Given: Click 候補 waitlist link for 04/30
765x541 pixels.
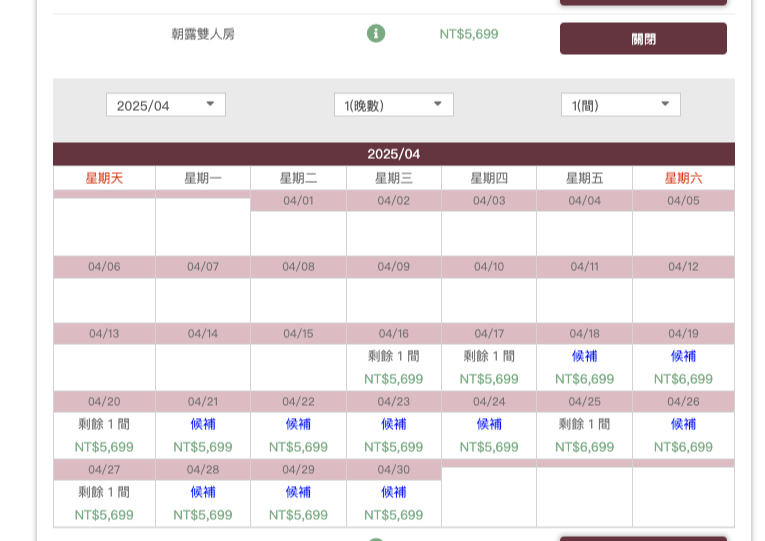Looking at the screenshot, I should [393, 492].
